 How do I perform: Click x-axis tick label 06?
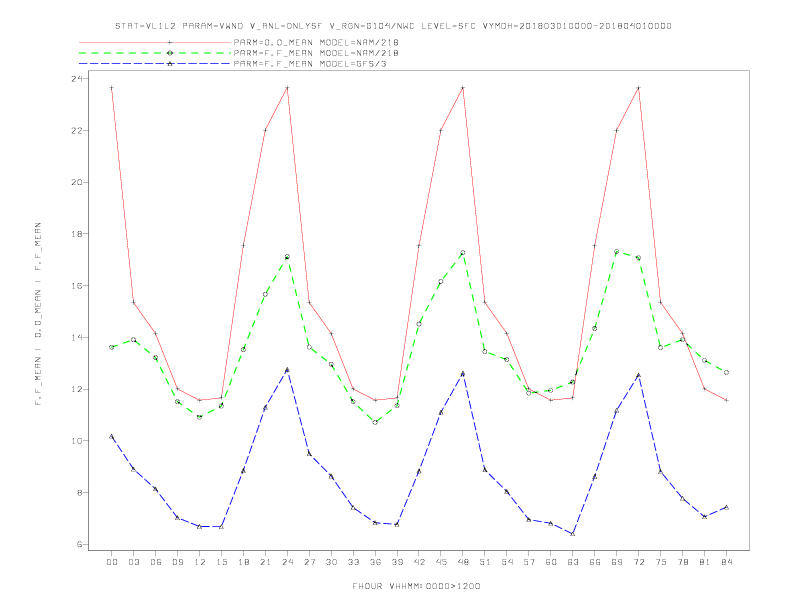pos(156,562)
